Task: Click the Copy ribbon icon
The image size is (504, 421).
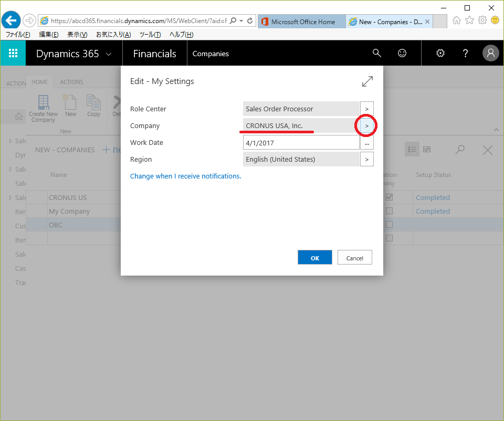Action: click(x=93, y=106)
